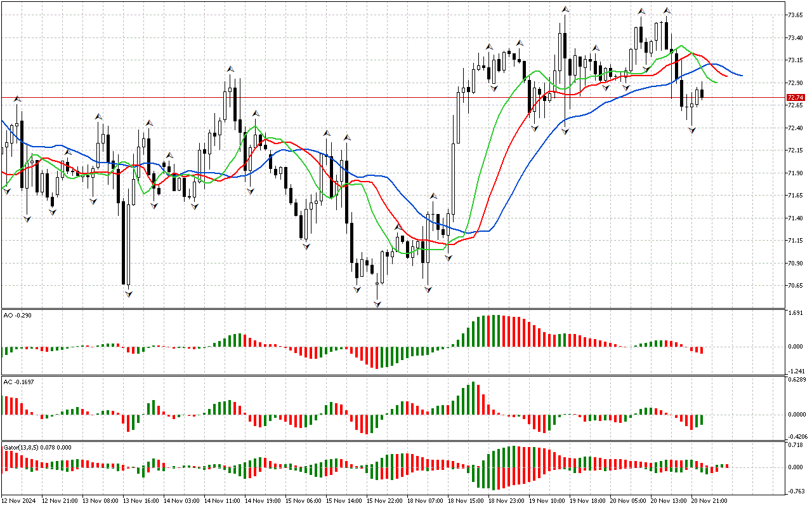Click the AO scale maximum 1.691
This screenshot has height=508, width=812.
[x=796, y=313]
